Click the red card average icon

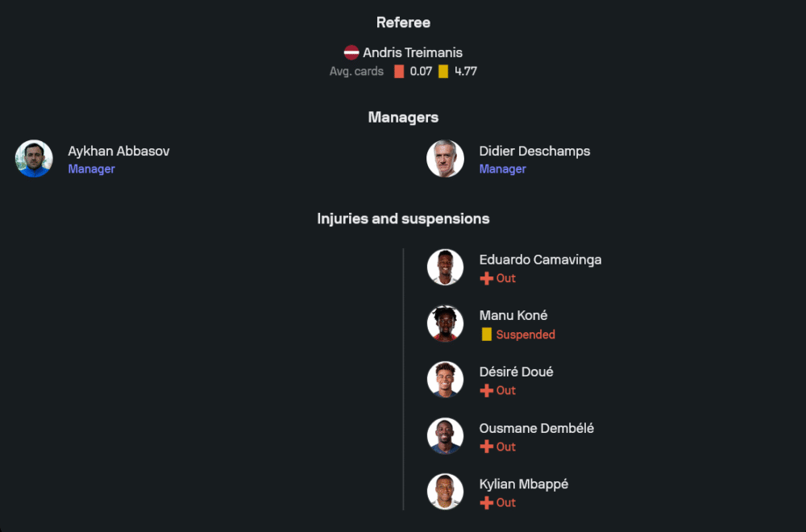coord(399,72)
